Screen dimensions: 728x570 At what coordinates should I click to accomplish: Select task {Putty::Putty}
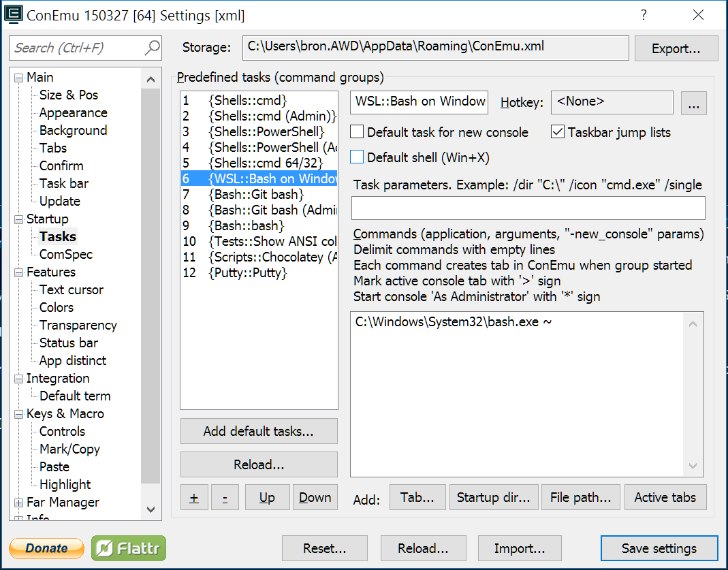click(x=259, y=272)
